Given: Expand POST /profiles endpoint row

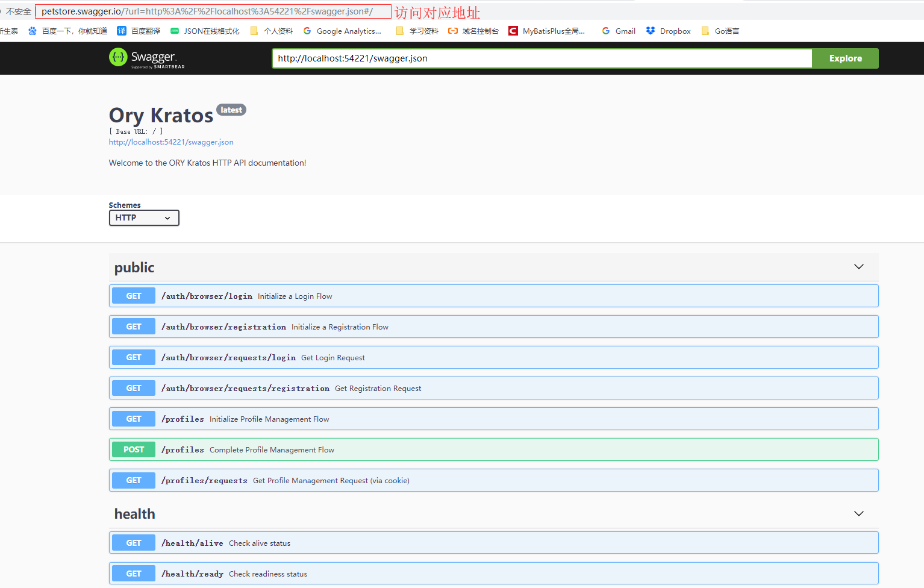Looking at the screenshot, I should pos(493,449).
